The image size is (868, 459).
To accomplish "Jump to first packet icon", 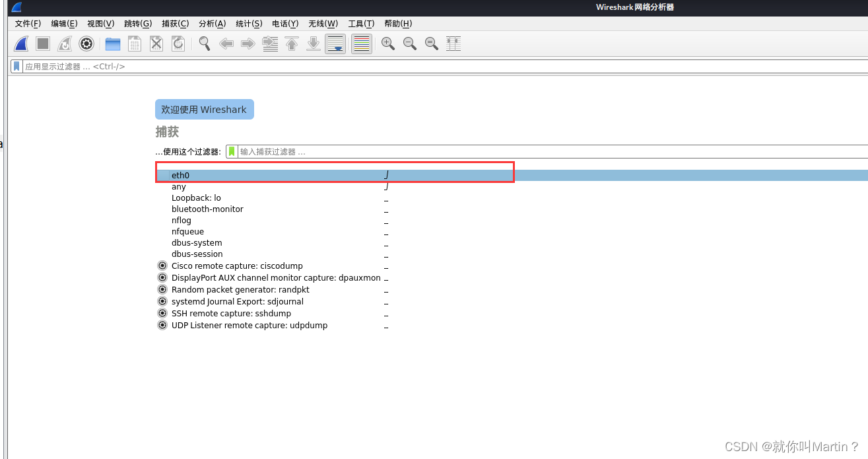I will pyautogui.click(x=292, y=44).
